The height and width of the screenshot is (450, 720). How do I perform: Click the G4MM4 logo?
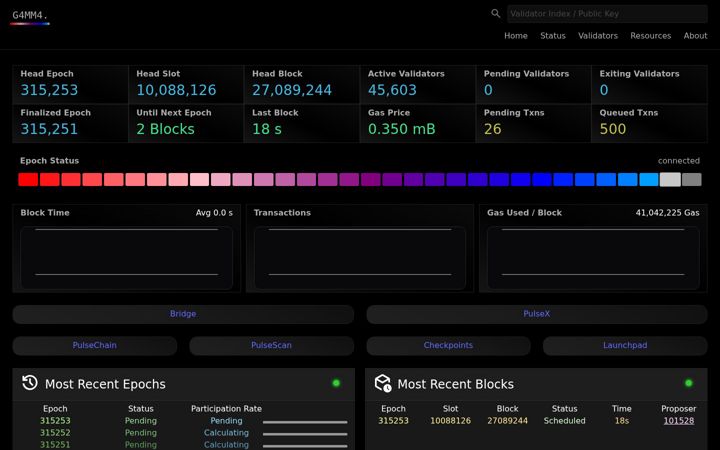(30, 16)
